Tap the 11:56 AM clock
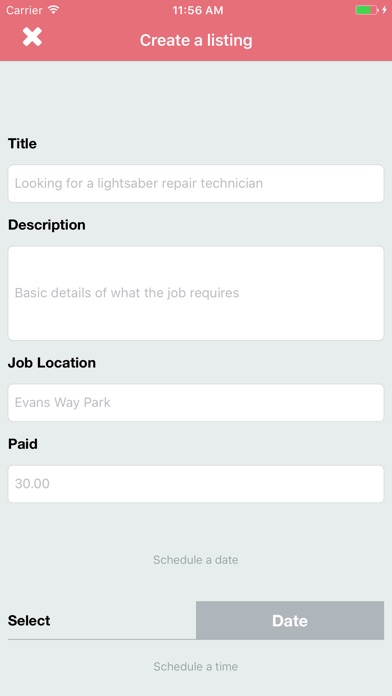This screenshot has width=392, height=696. click(x=198, y=10)
